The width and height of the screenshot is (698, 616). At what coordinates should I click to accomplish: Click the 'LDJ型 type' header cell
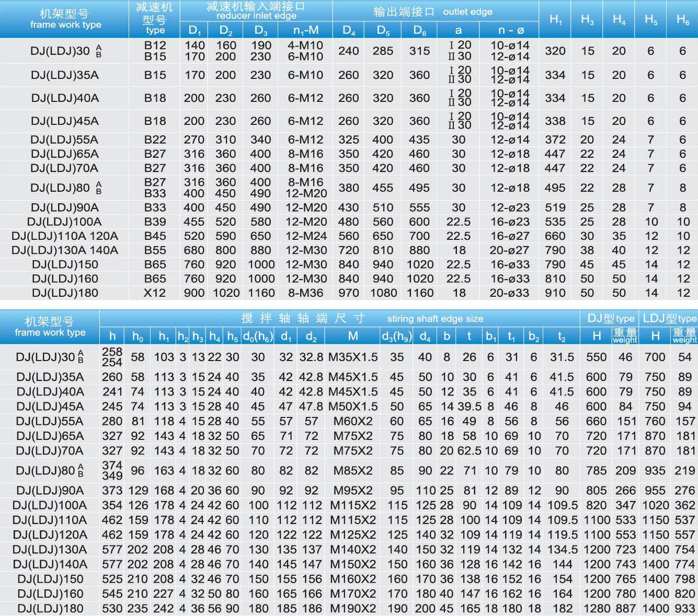[x=670, y=318]
